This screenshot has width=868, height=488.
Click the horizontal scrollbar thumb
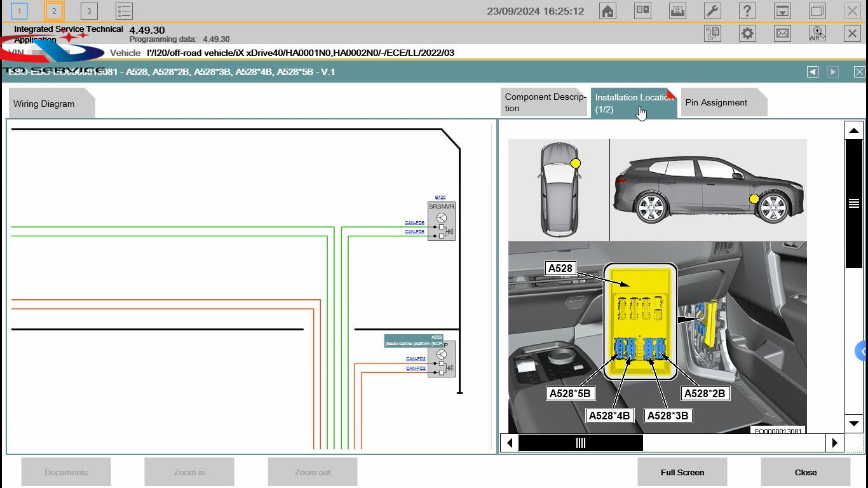(x=581, y=443)
